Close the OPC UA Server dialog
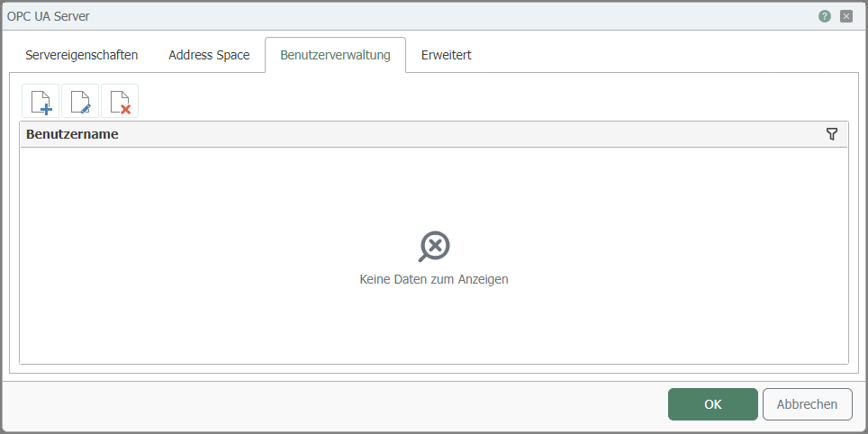Image resolution: width=868 pixels, height=434 pixels. tap(846, 16)
